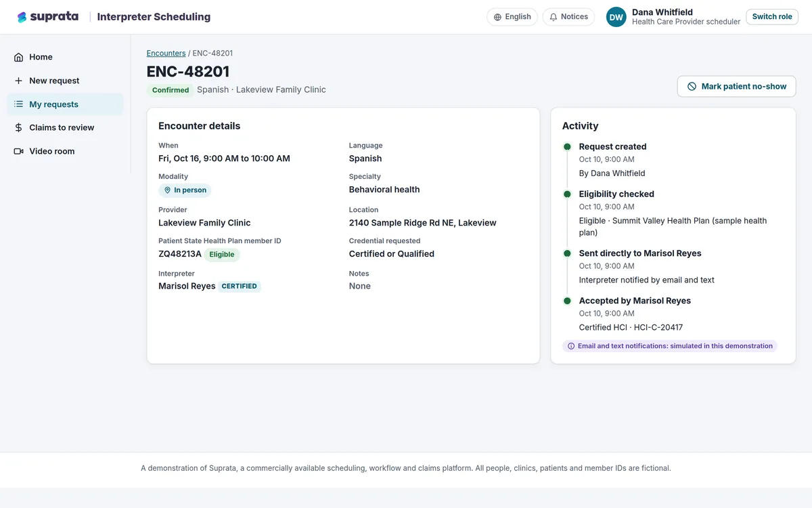Click the location pin icon in In person badge

(x=167, y=190)
